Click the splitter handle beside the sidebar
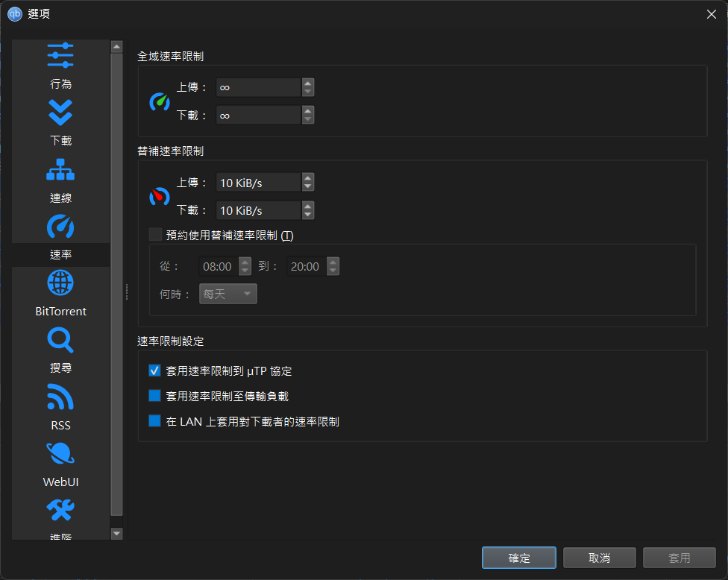728x580 pixels. (126, 291)
